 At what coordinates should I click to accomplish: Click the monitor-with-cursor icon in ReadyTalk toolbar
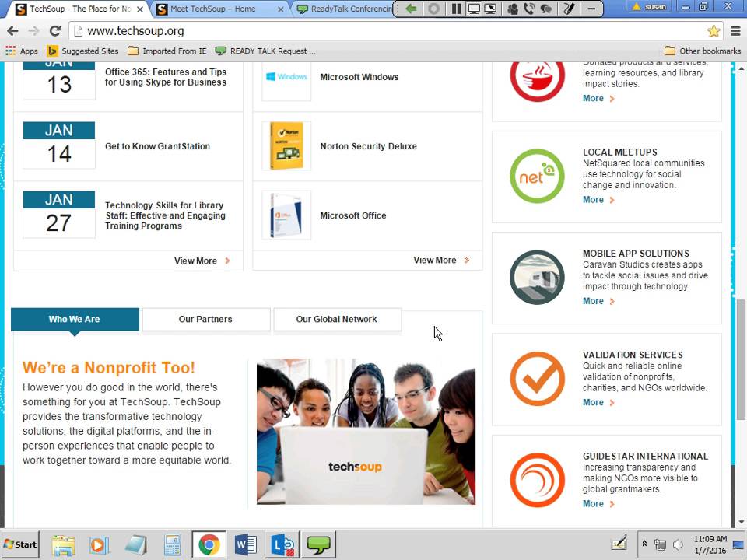click(x=490, y=9)
